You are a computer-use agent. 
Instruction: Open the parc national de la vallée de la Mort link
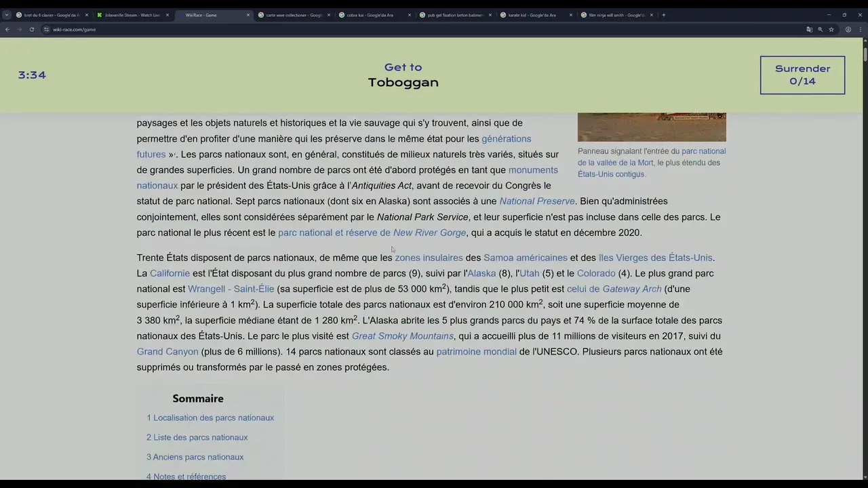click(x=652, y=157)
